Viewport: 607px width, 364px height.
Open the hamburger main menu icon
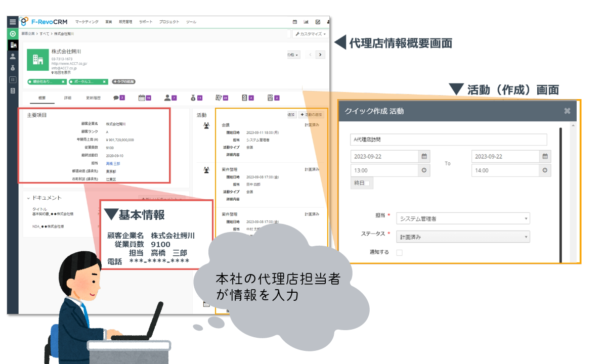point(13,22)
